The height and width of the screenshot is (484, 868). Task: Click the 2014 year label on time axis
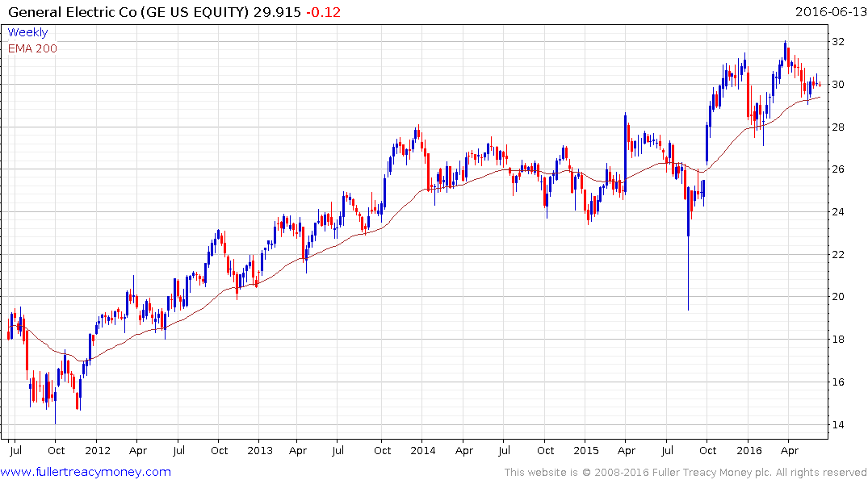click(423, 450)
